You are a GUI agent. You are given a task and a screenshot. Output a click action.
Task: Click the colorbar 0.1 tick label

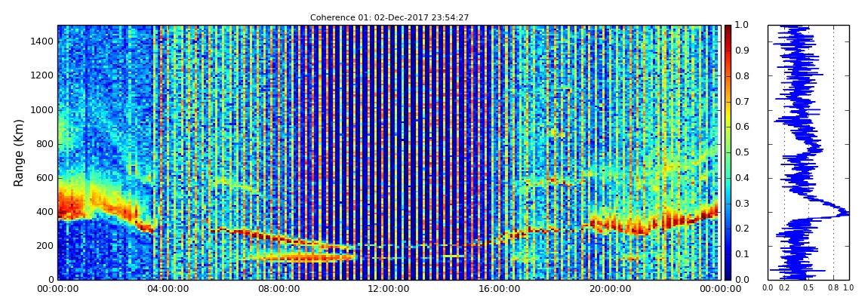click(740, 254)
